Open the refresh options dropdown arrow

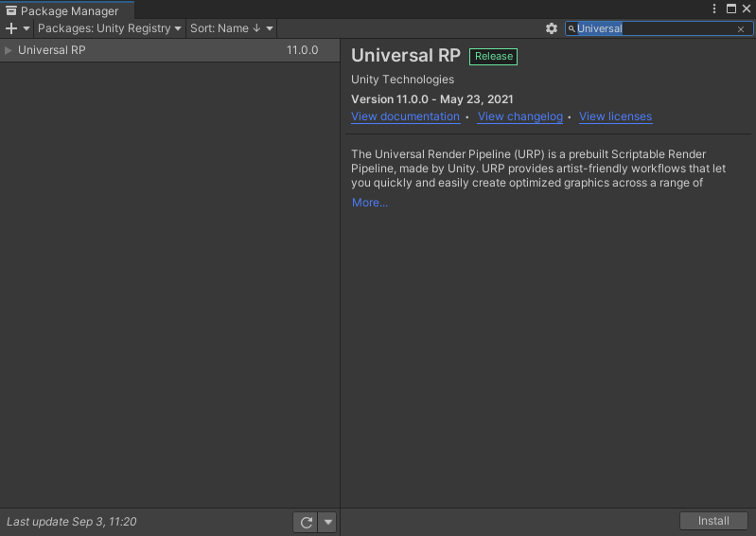328,522
